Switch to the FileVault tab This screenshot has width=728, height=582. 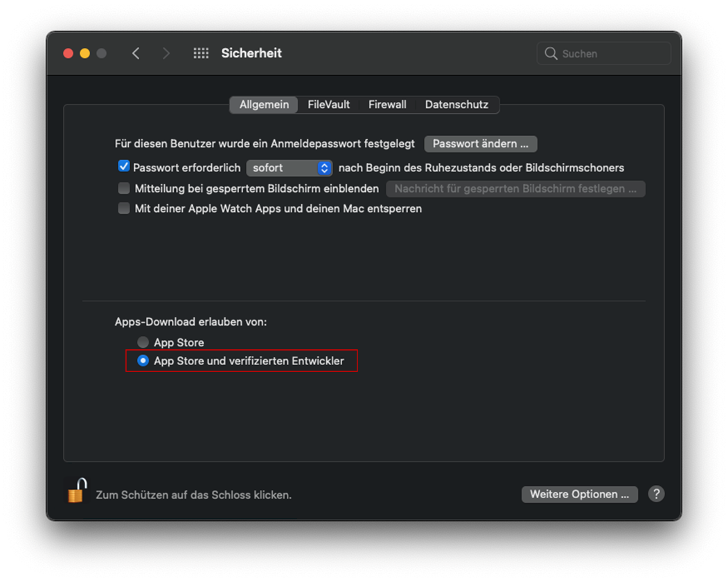point(328,105)
